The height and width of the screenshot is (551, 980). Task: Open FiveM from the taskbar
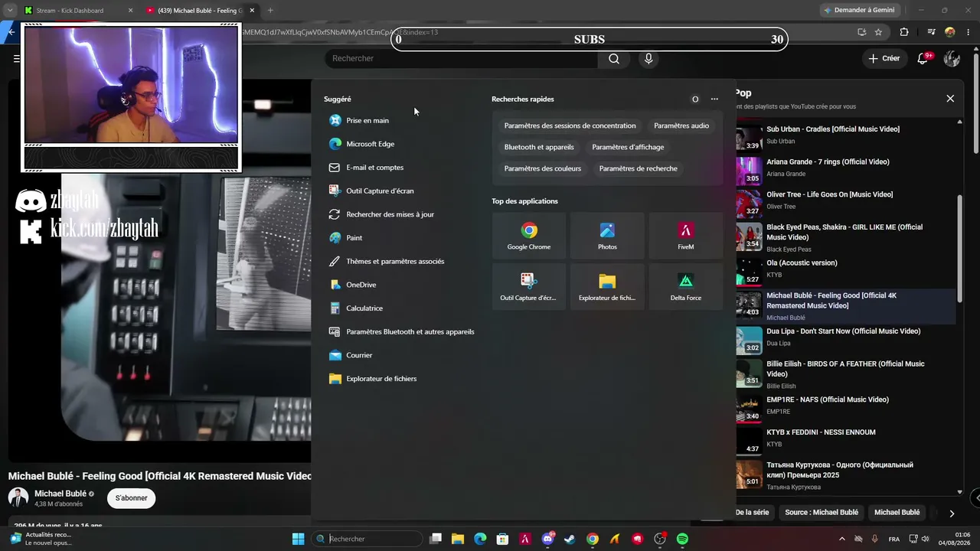click(525, 539)
